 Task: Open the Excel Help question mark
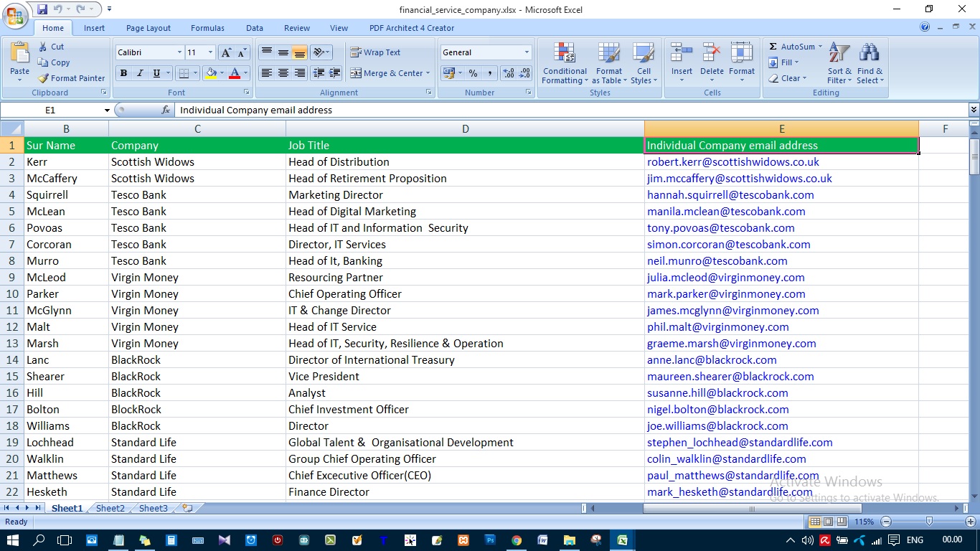(x=925, y=27)
